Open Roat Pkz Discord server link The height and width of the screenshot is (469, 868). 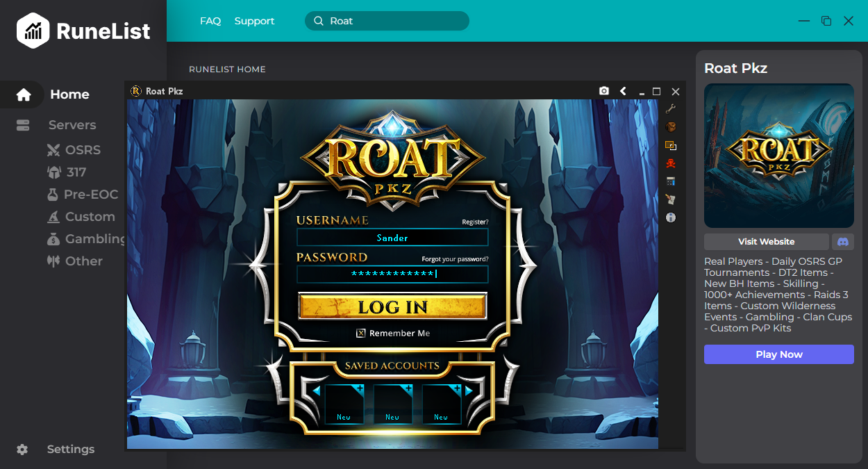click(x=843, y=242)
